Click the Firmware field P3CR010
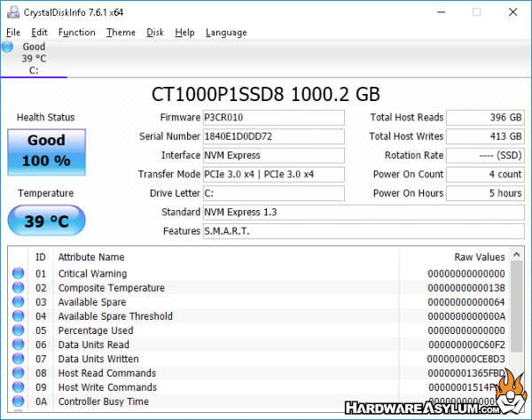Viewport: 532px width, 420px height. pyautogui.click(x=274, y=118)
